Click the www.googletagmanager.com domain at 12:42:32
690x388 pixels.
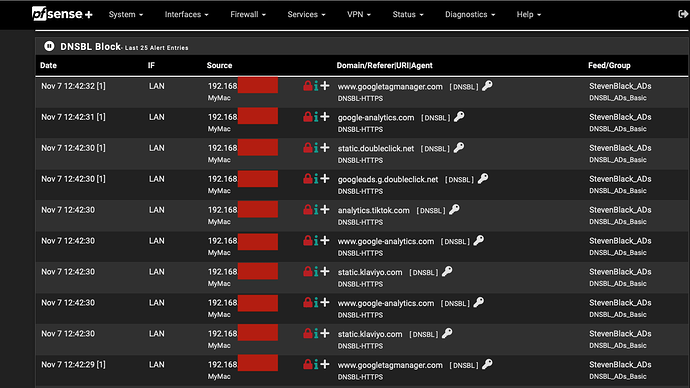click(x=390, y=87)
